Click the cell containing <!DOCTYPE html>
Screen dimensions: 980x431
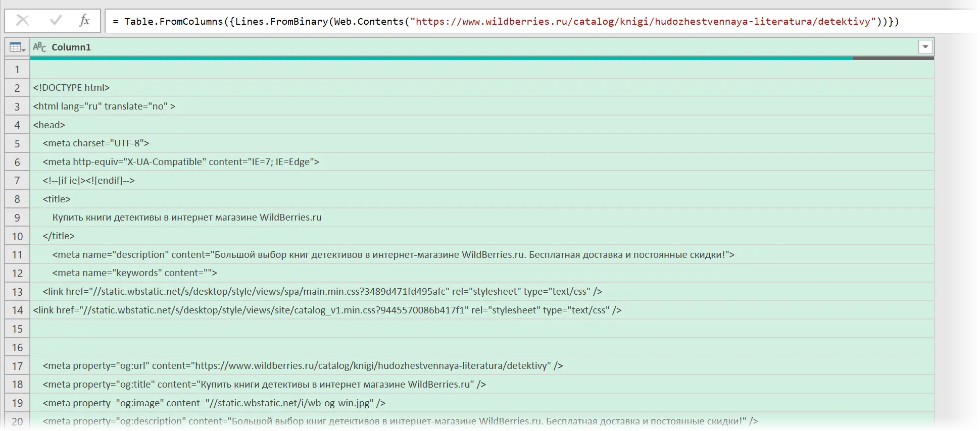(482, 88)
